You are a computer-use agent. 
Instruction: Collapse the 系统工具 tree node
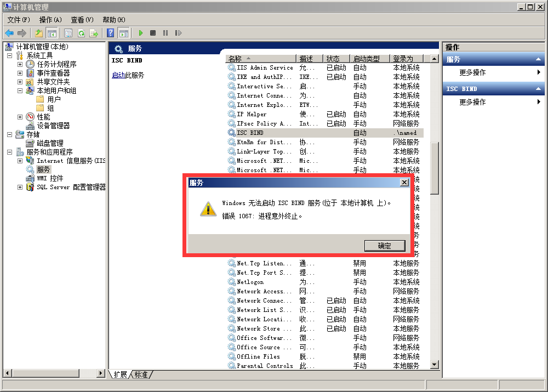point(9,55)
